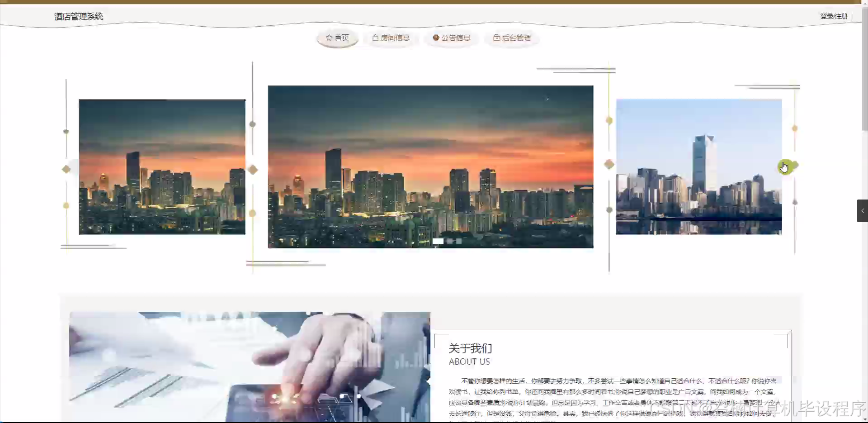Screen dimensions: 868x423
Task: Click the room icon beside 房间信息
Action: 374,38
